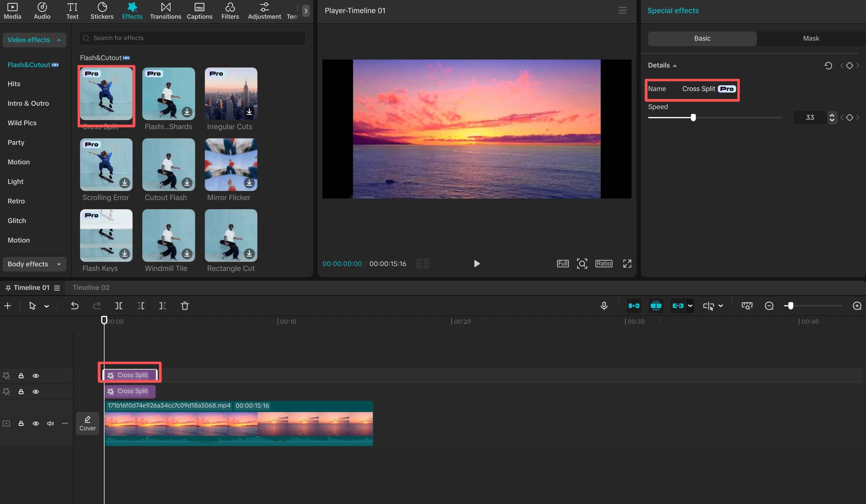Viewport: 866px width, 504px height.
Task: Click the microphone Record voiceover icon
Action: 604,306
